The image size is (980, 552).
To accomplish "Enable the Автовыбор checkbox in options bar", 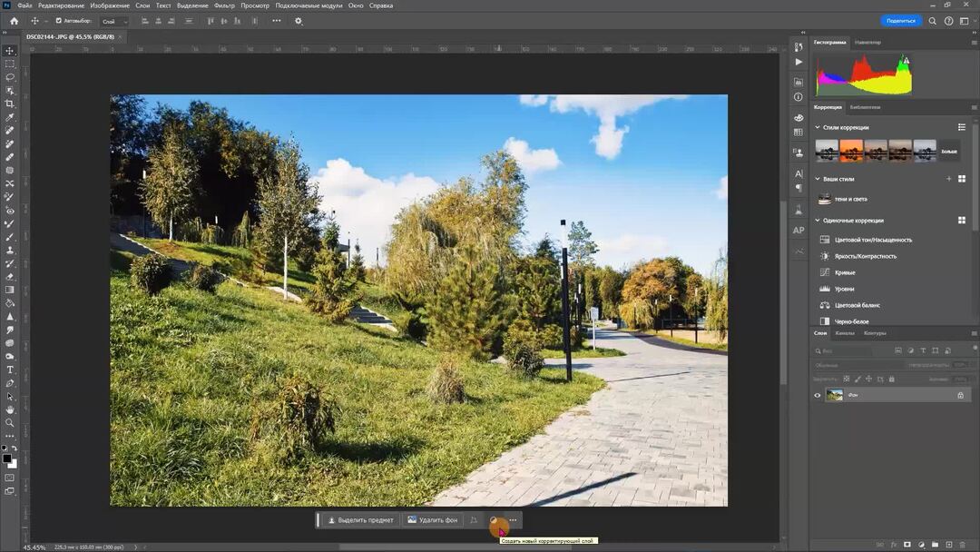I will click(x=58, y=21).
